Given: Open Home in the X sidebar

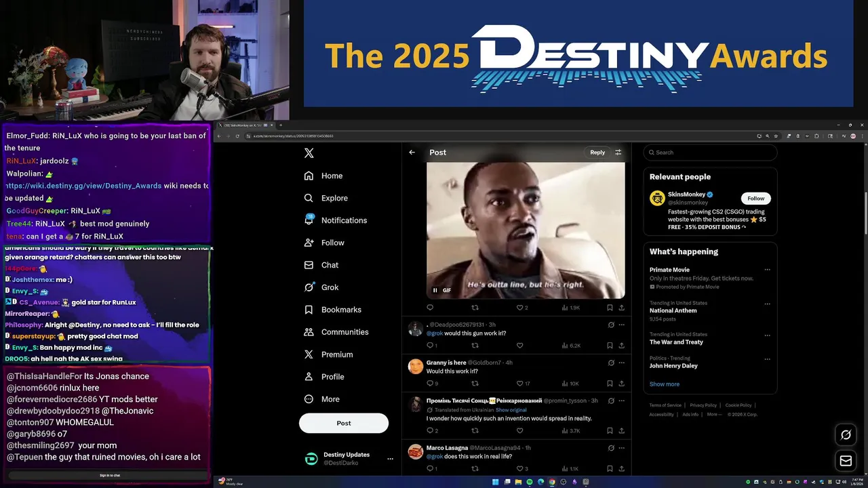Looking at the screenshot, I should pos(323,176).
